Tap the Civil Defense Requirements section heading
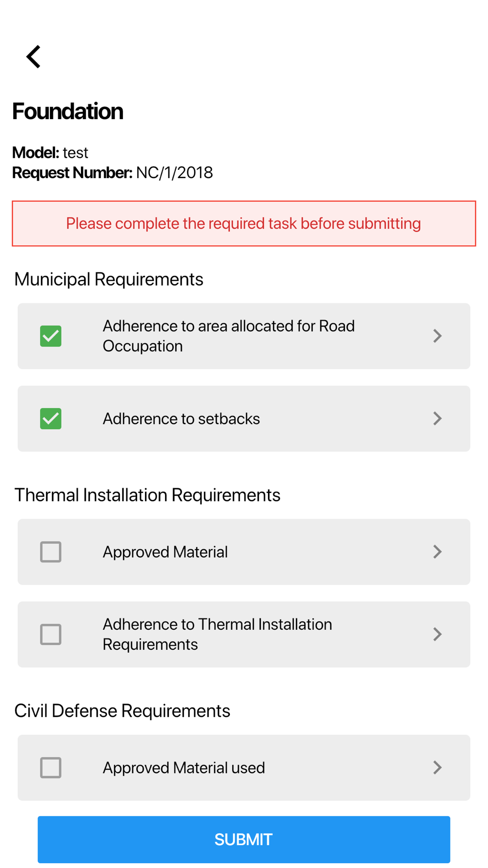This screenshot has width=488, height=868. tap(122, 711)
